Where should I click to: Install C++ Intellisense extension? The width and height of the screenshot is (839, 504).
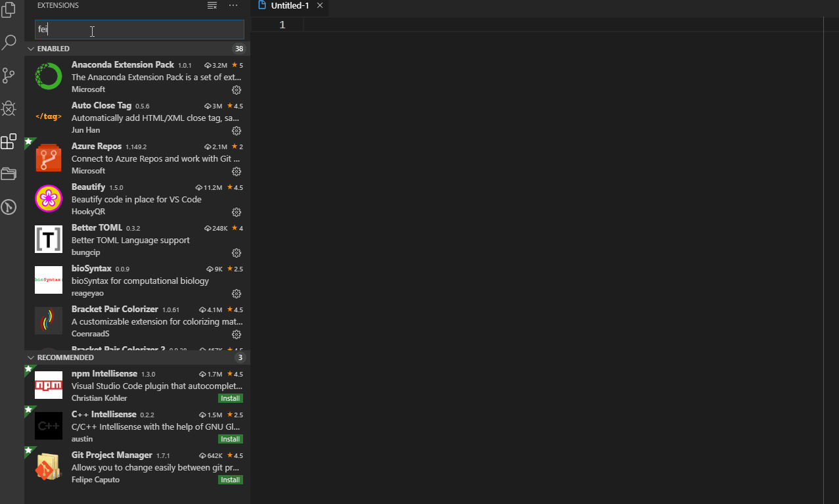(x=231, y=439)
